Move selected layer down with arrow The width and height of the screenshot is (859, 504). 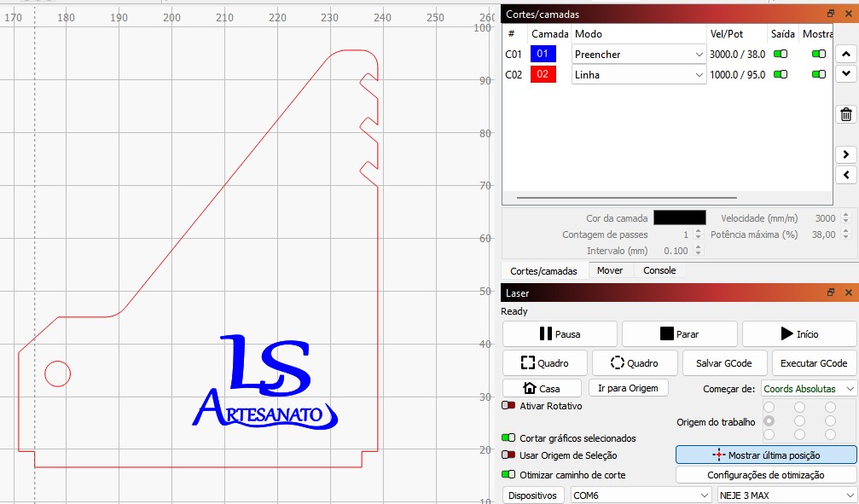pyautogui.click(x=845, y=74)
